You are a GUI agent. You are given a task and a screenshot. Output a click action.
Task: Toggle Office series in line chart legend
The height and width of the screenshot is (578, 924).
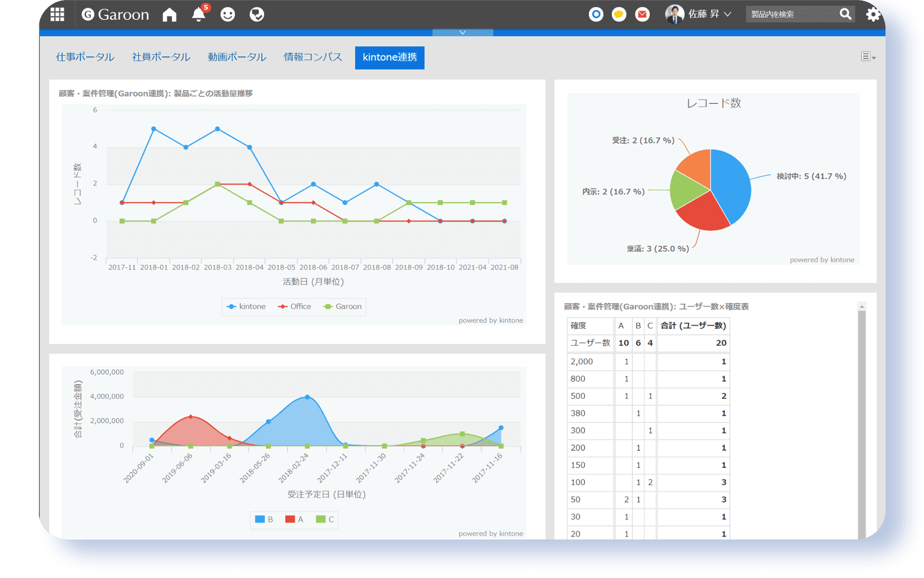[295, 307]
